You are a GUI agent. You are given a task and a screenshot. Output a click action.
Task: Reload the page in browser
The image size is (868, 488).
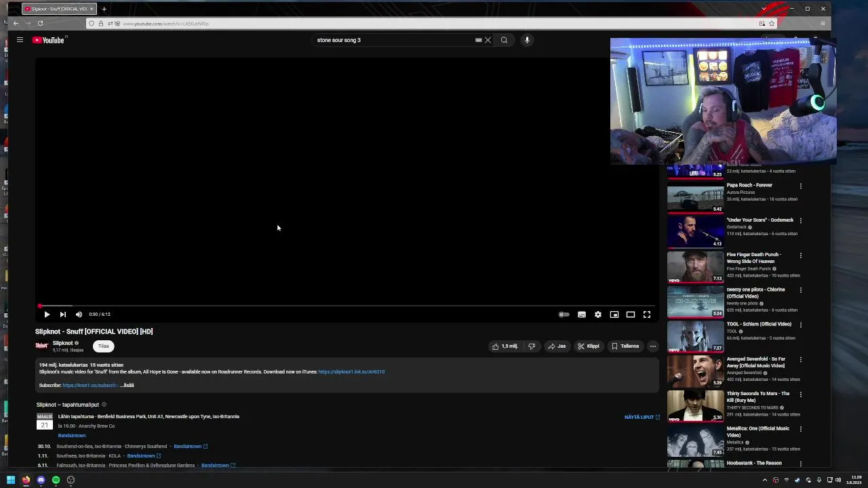(x=40, y=24)
